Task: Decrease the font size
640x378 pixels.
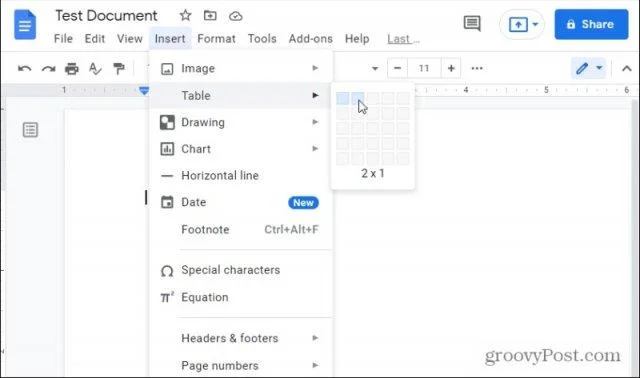Action: click(x=397, y=68)
